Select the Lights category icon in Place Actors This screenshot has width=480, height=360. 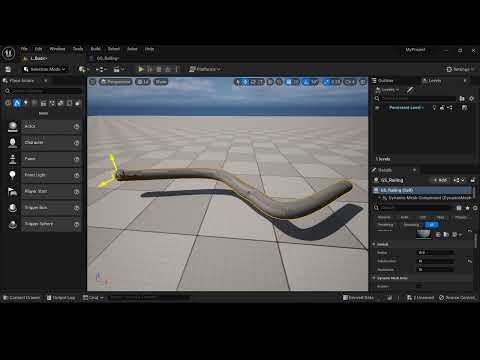(x=26, y=103)
